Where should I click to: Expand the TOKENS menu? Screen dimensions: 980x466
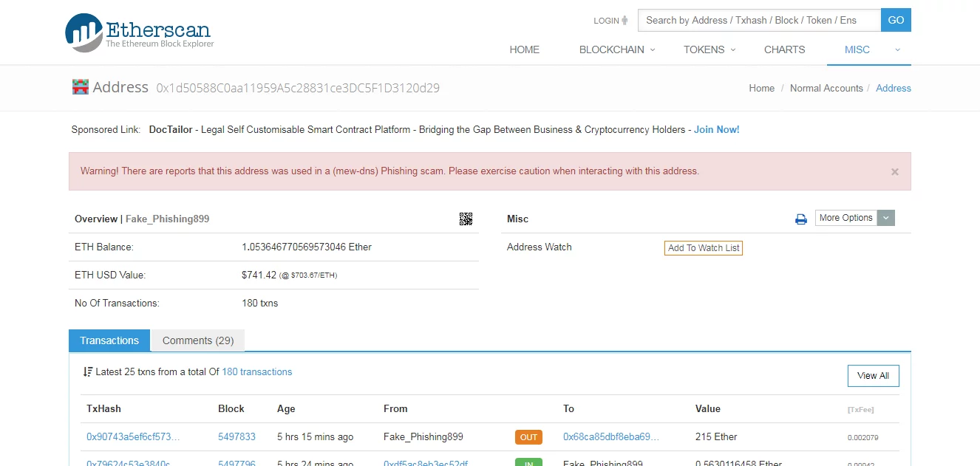[x=710, y=49]
